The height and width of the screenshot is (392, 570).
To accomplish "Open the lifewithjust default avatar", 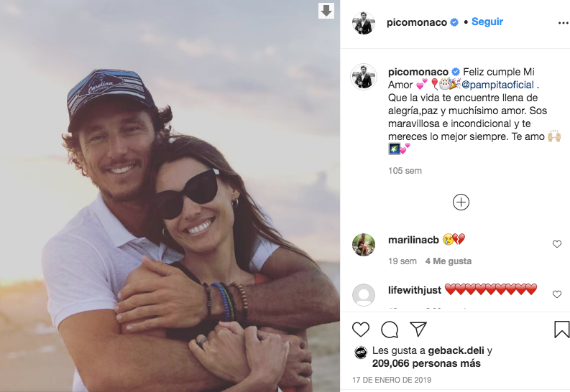I will (x=364, y=295).
